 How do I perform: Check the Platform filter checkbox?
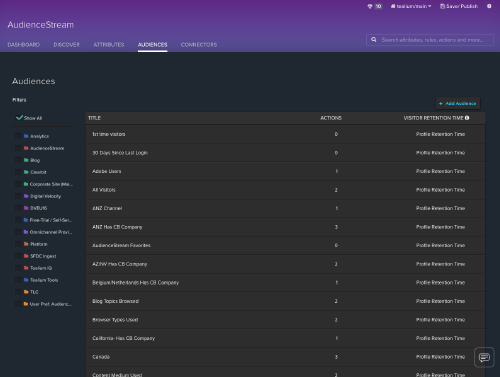coord(18,244)
